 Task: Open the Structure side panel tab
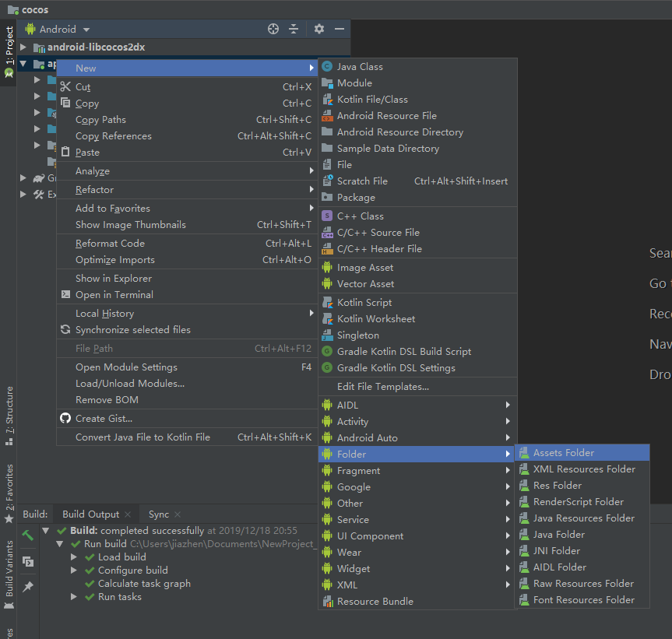tap(9, 415)
